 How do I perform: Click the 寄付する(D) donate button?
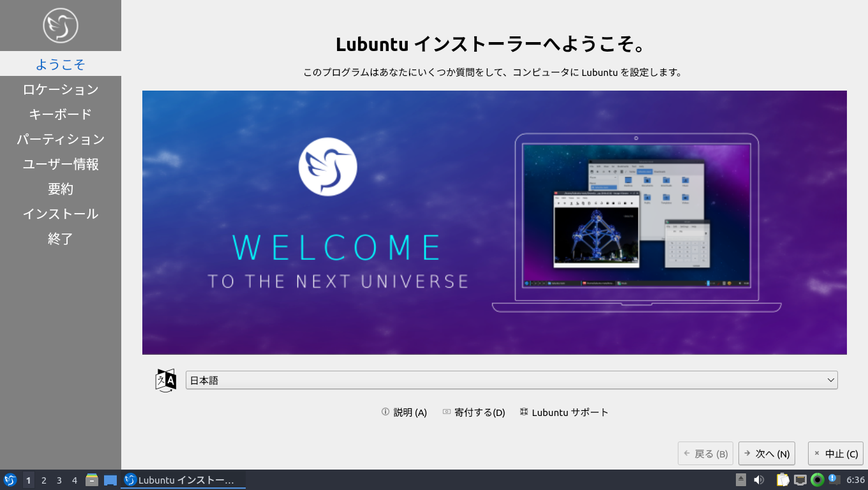[x=474, y=412]
